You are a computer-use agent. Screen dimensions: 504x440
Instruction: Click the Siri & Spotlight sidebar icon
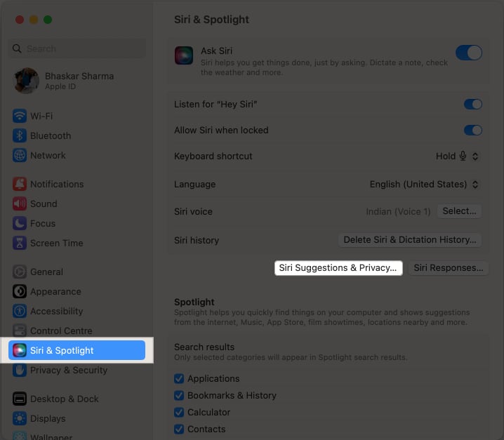[x=20, y=350]
